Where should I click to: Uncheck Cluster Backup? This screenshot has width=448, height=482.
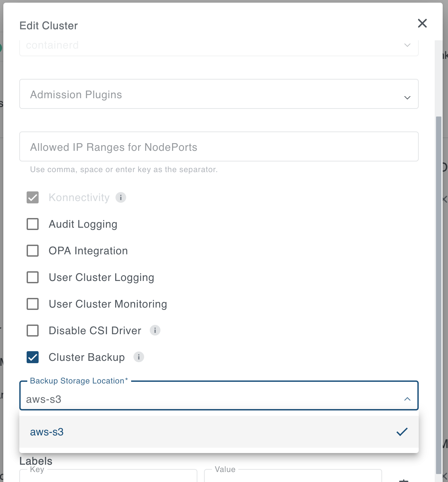click(32, 357)
